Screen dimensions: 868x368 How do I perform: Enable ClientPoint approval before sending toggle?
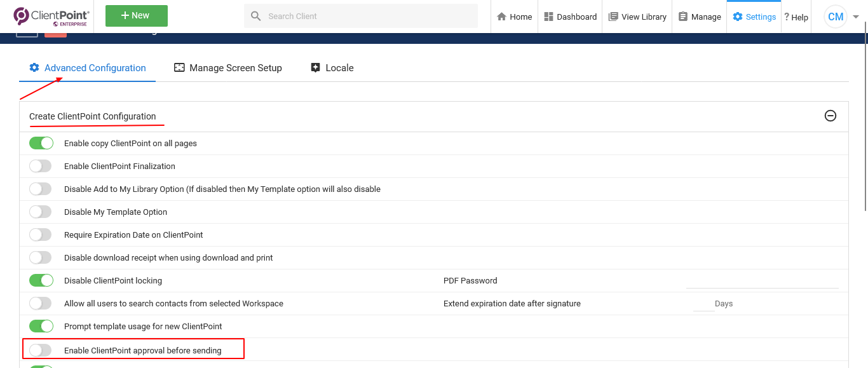click(40, 350)
